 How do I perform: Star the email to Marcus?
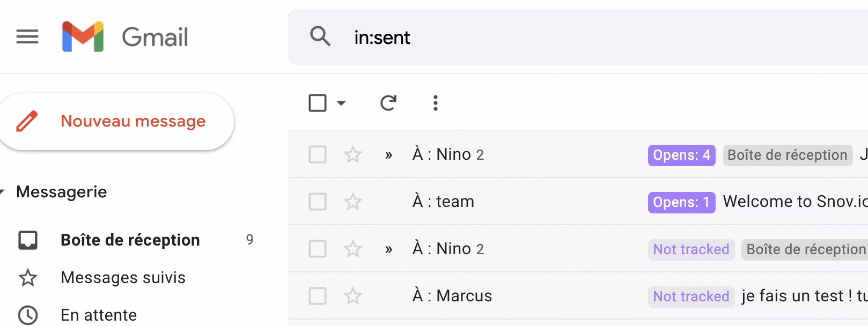pos(352,297)
